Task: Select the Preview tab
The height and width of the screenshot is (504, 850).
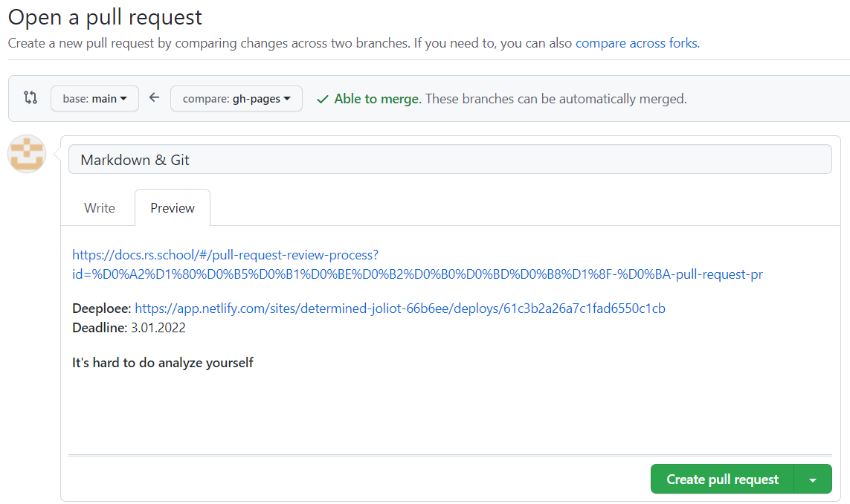Action: [x=173, y=208]
